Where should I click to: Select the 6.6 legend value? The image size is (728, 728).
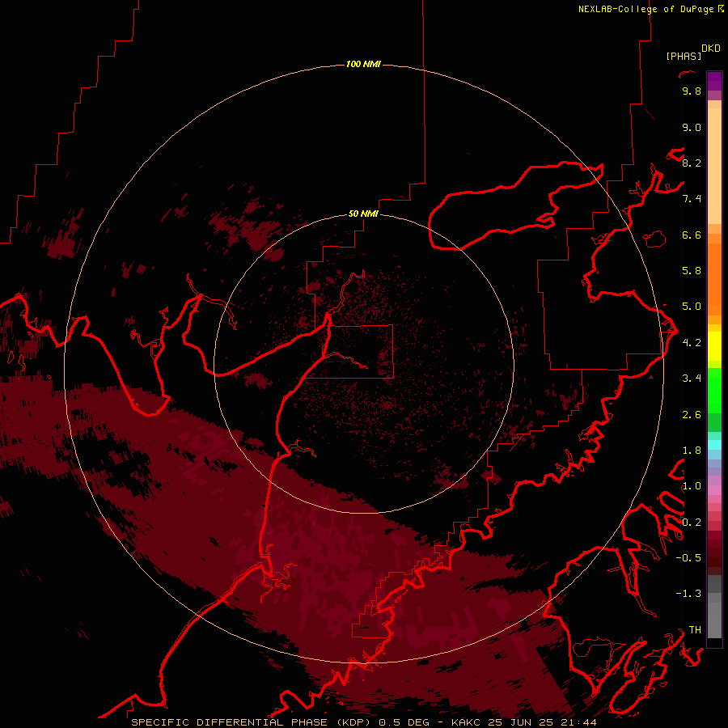tap(692, 235)
